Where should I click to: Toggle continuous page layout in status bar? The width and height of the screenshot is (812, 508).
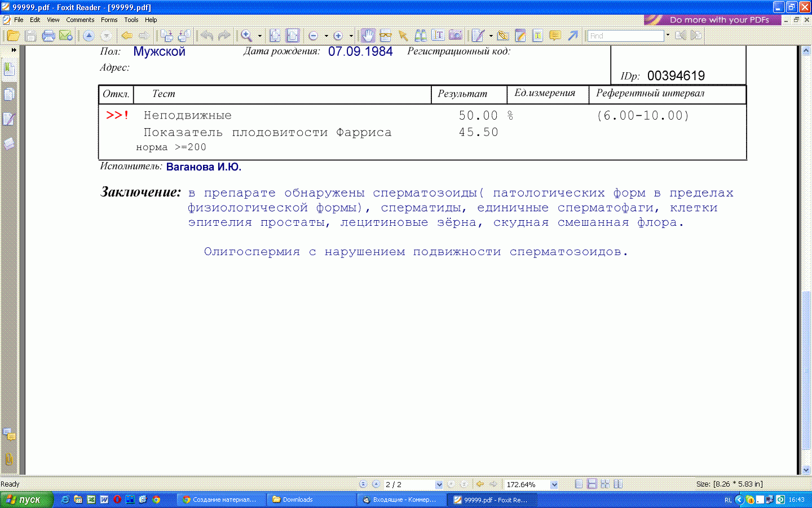592,484
